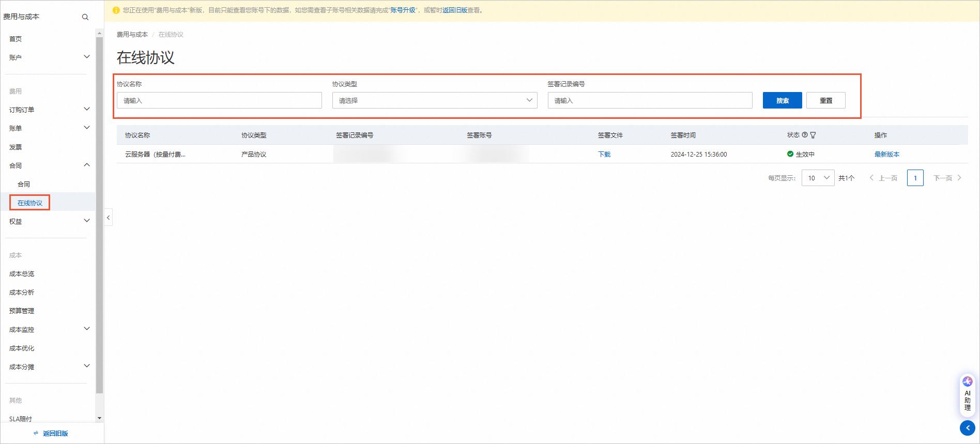Click the 产品协议 type cell
This screenshot has height=444, width=980.
[x=254, y=155]
